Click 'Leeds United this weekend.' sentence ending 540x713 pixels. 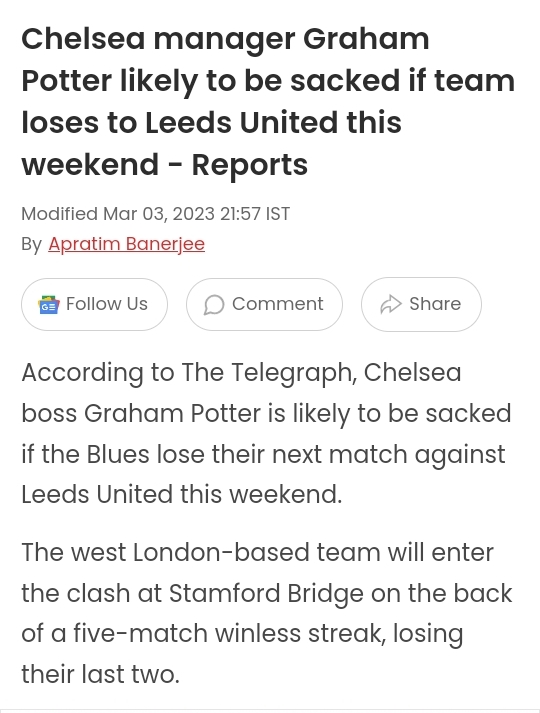[x=181, y=494]
